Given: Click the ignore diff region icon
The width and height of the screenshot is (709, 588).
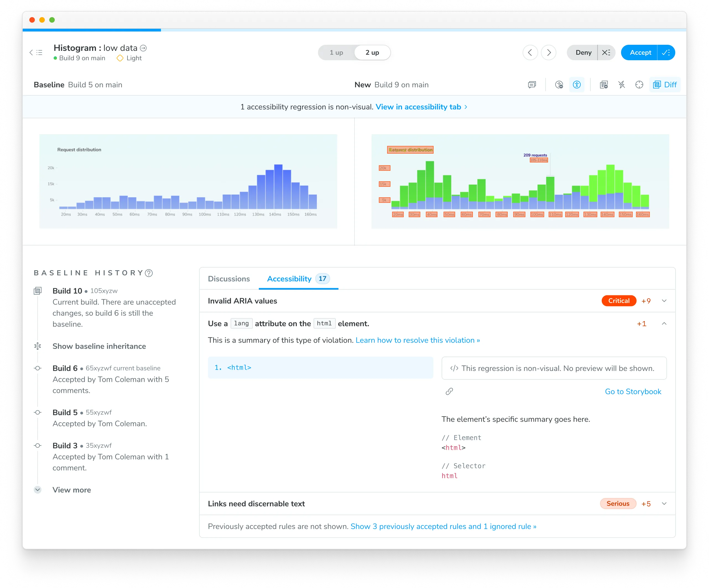Looking at the screenshot, I should tap(604, 85).
